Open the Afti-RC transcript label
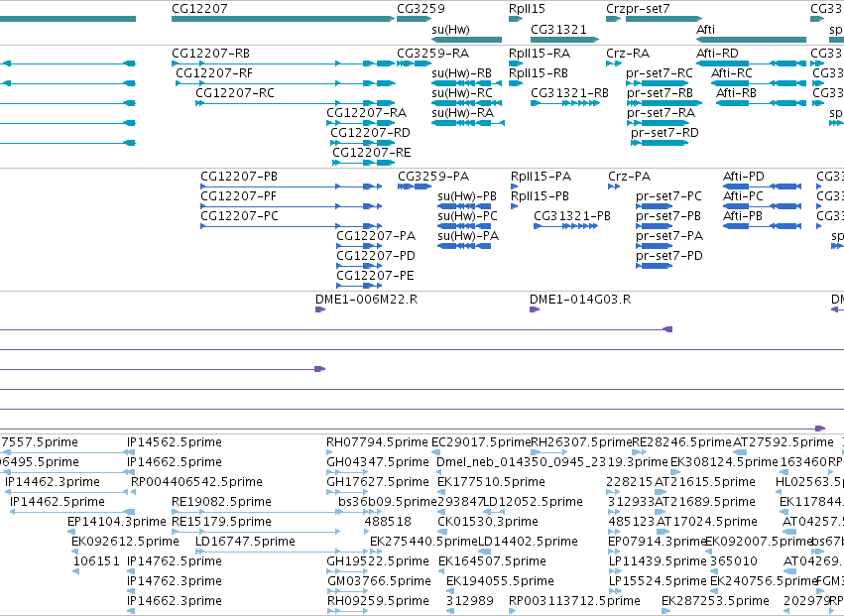The image size is (844, 616). click(732, 73)
